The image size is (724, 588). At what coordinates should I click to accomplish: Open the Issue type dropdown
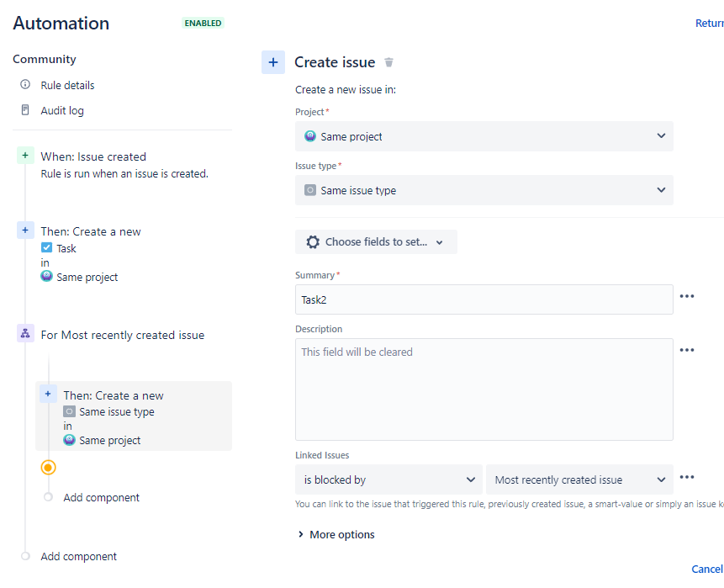(484, 190)
